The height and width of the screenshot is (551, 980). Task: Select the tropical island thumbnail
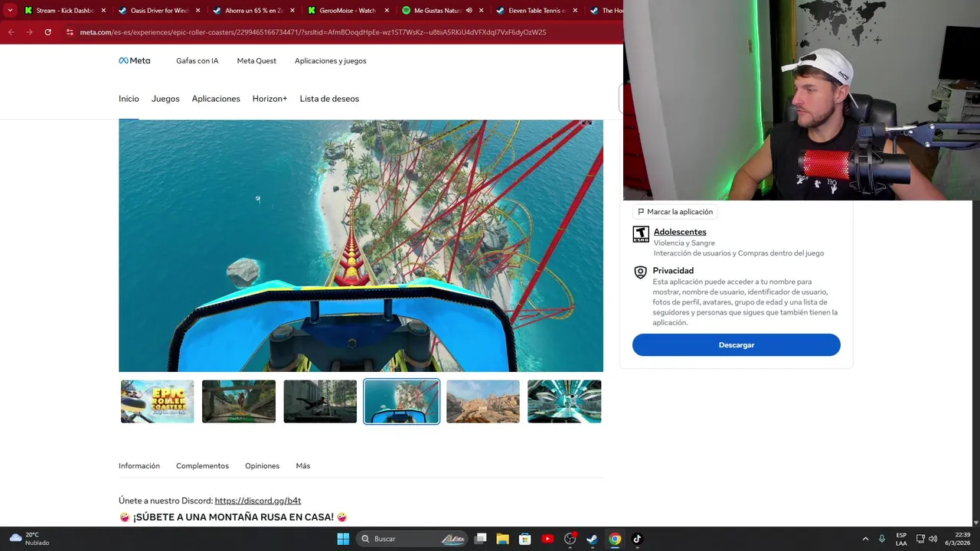tap(401, 401)
